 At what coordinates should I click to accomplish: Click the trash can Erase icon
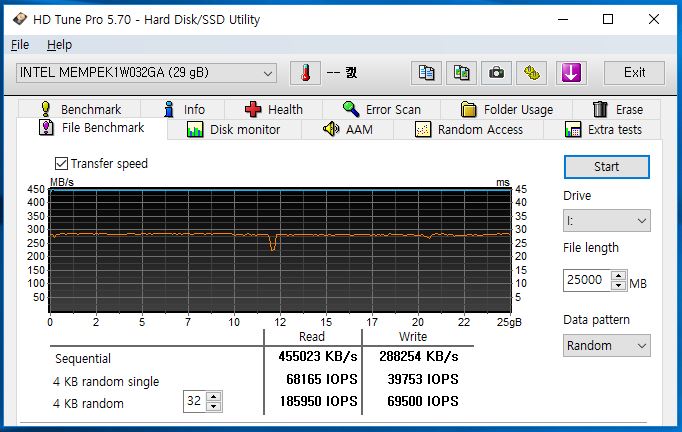click(x=600, y=109)
